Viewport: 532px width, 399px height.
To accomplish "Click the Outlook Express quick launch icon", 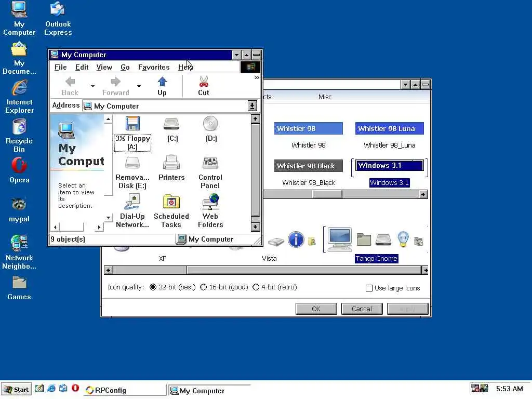I will (63, 388).
